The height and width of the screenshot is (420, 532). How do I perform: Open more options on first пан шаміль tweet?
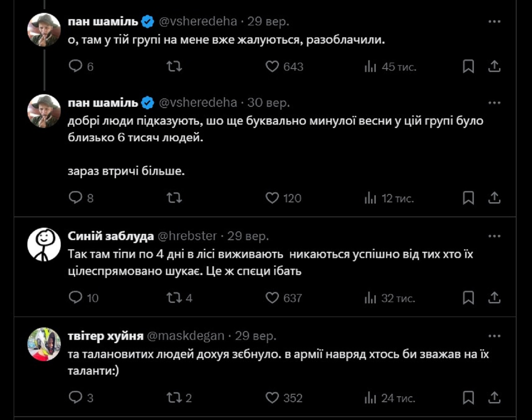coord(494,21)
